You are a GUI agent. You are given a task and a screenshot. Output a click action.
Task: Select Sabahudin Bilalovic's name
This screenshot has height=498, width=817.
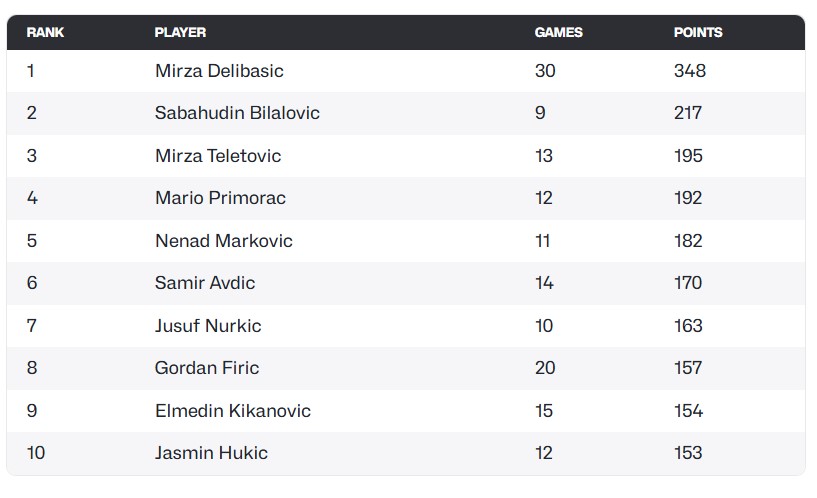pyautogui.click(x=237, y=113)
